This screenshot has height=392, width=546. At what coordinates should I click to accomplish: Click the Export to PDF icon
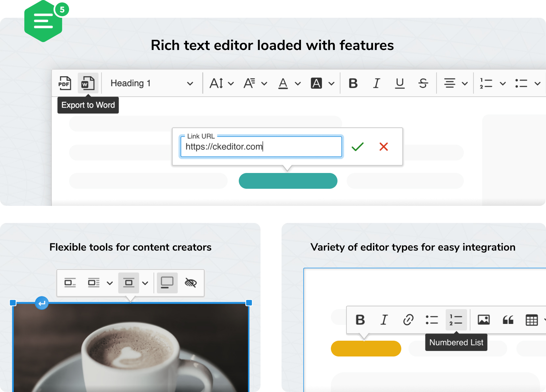(x=65, y=83)
